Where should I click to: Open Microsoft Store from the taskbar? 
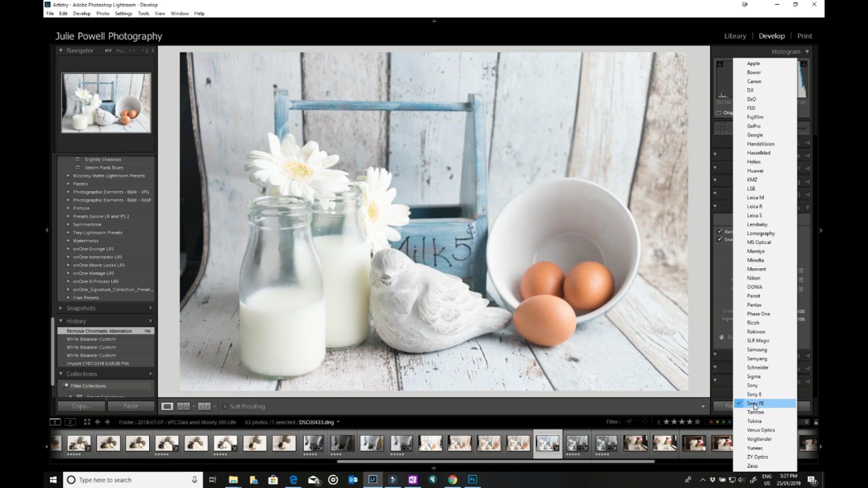point(273,480)
